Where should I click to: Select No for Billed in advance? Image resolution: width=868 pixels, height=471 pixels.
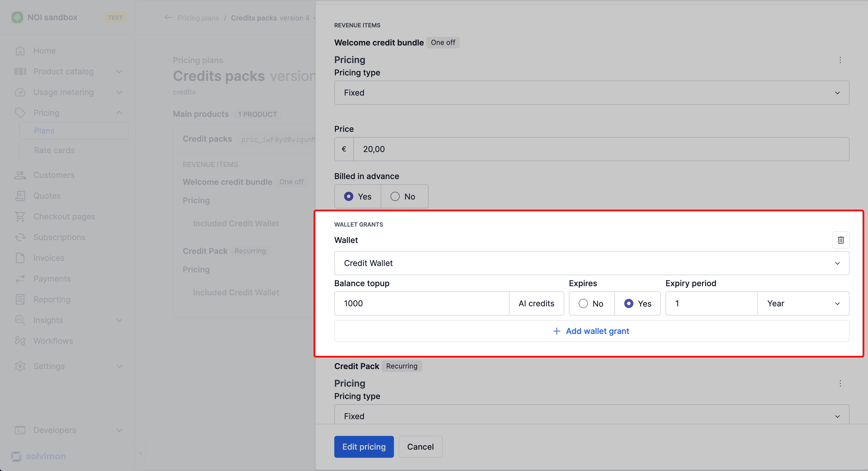tap(404, 196)
